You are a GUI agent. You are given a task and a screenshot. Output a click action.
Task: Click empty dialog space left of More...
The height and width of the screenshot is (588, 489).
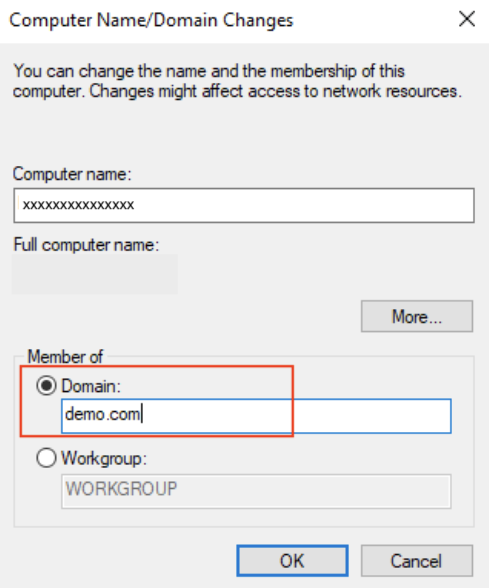(188, 316)
